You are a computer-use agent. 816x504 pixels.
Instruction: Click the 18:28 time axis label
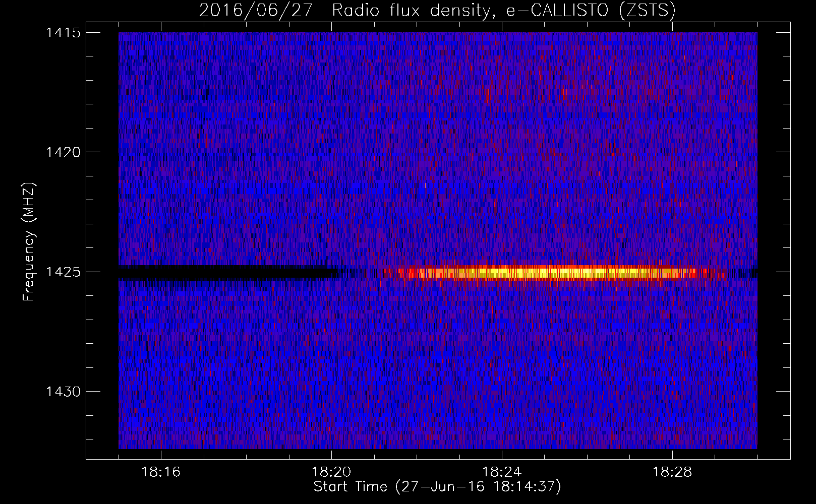point(672,472)
